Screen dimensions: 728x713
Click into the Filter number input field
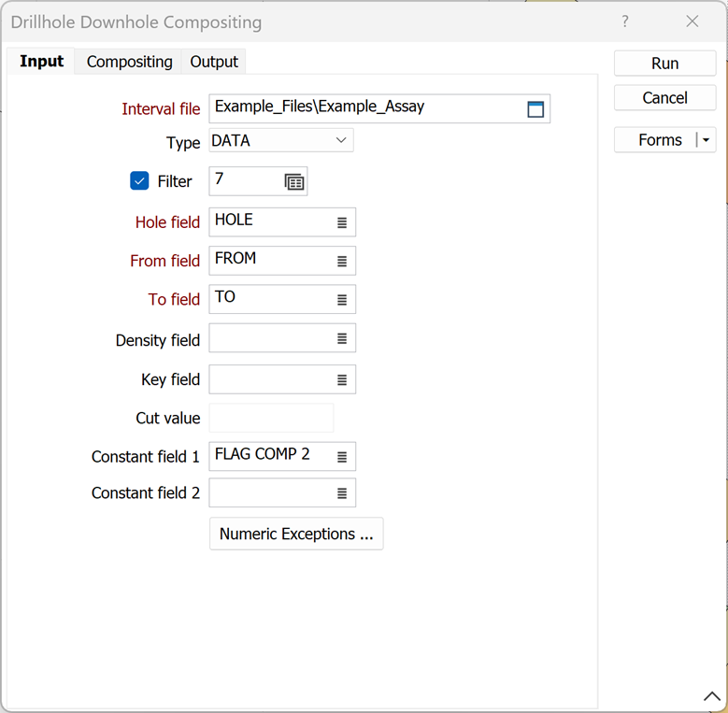[243, 180]
